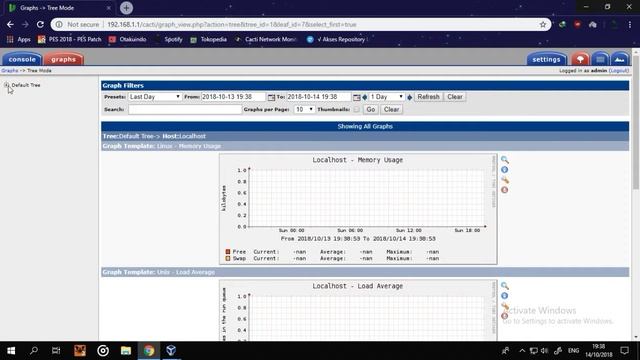The width and height of the screenshot is (640, 360).
Task: Select the Graphs -> Tree Mode browser tab
Action: [59, 8]
